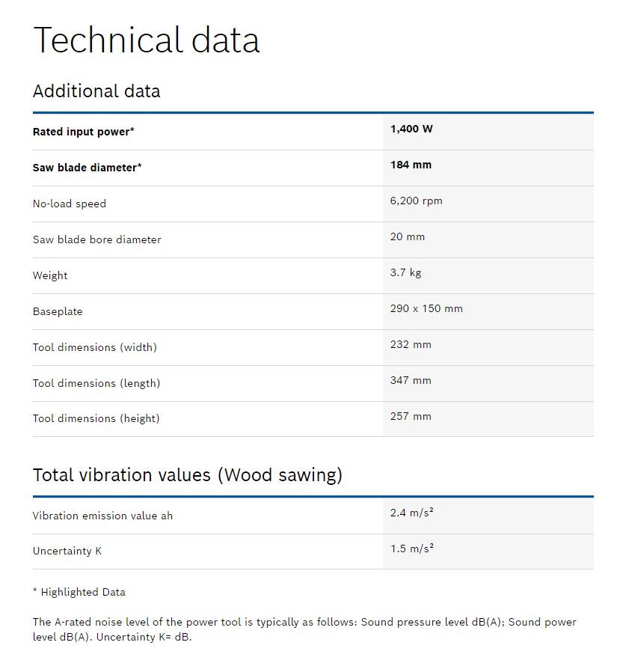
Task: Click the 1,400 W power value
Action: point(411,129)
